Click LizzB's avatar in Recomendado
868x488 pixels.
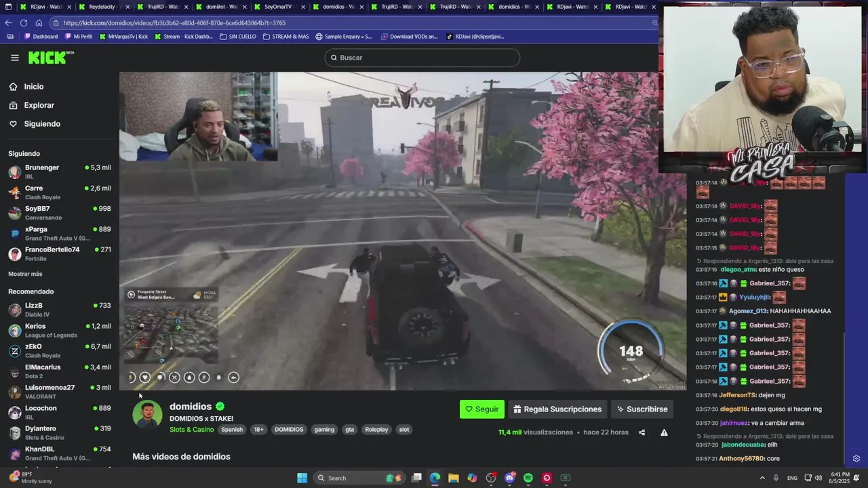[x=15, y=310]
